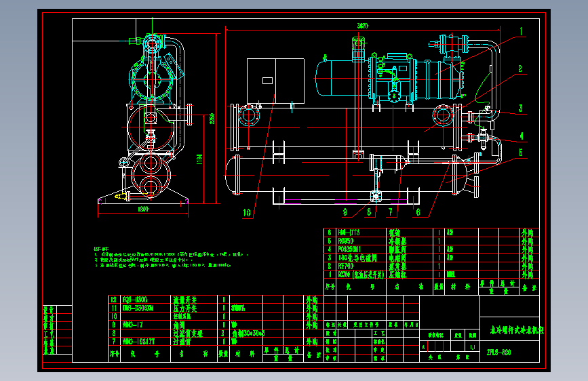Click quantity 2 in the filter bracket row
Viewport: 588px width, 381px height.
pos(223,333)
